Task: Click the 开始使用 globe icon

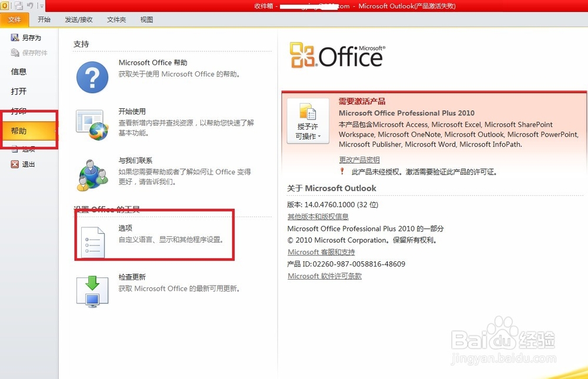Action: 92,125
